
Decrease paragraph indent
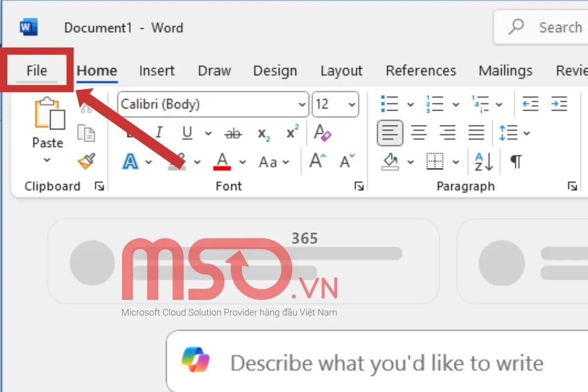[x=530, y=104]
